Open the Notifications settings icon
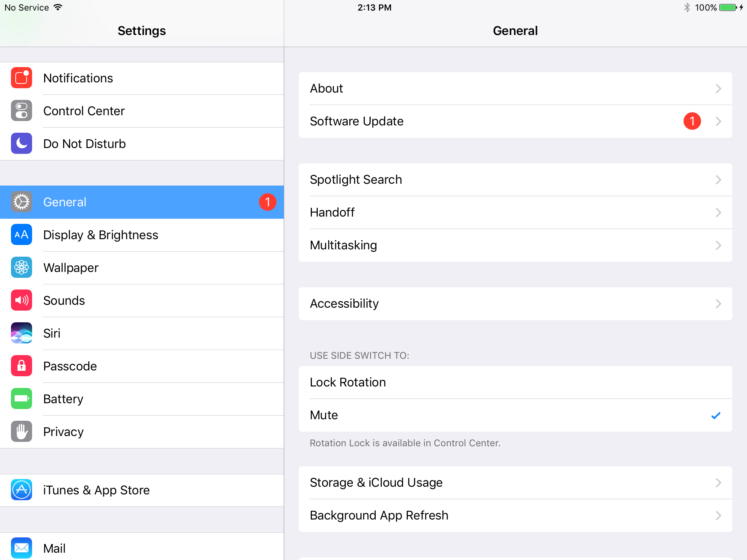Screen dimensions: 747x560 (21, 78)
